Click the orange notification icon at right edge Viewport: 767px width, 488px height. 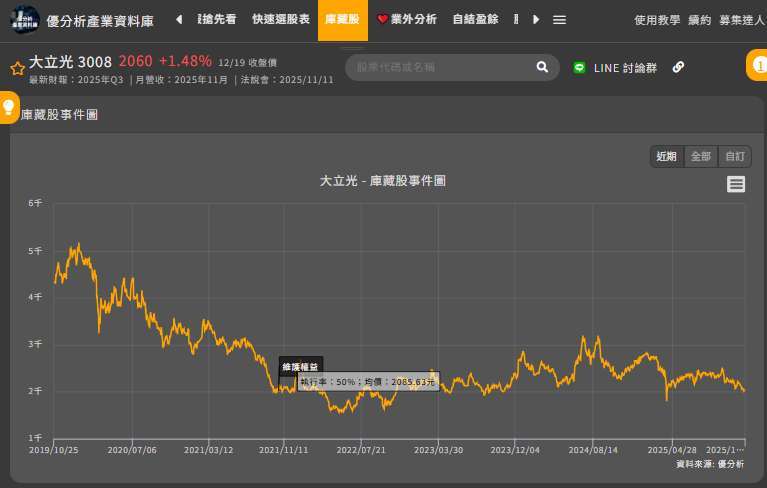coord(757,66)
